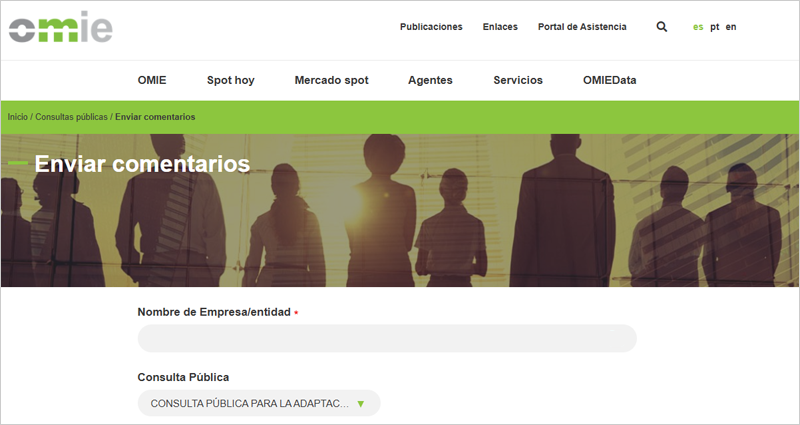This screenshot has height=425, width=800.
Task: Expand the Consulta Pública dropdown
Action: tap(259, 403)
